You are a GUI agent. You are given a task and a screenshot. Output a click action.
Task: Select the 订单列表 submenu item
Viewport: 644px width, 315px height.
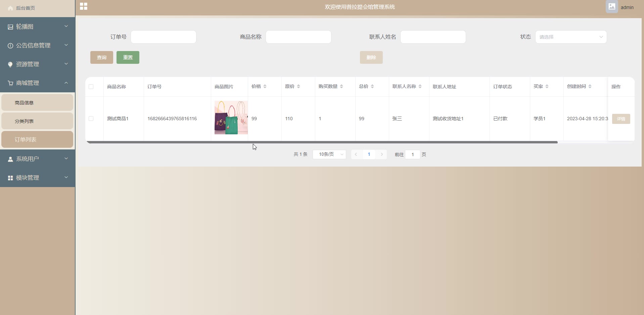click(37, 140)
